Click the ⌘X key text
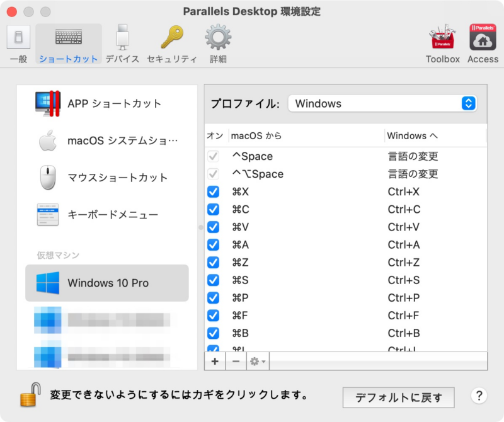Image resolution: width=504 pixels, height=422 pixels. coord(241,192)
